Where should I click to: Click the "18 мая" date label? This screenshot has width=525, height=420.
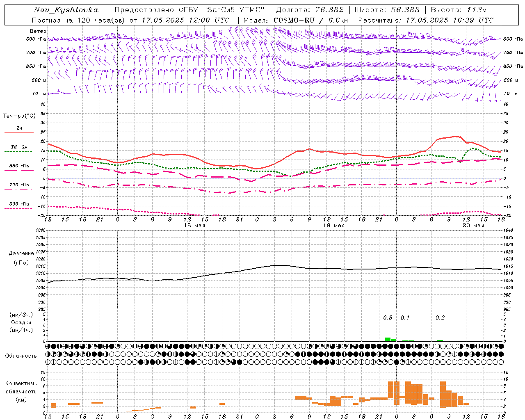(x=194, y=226)
